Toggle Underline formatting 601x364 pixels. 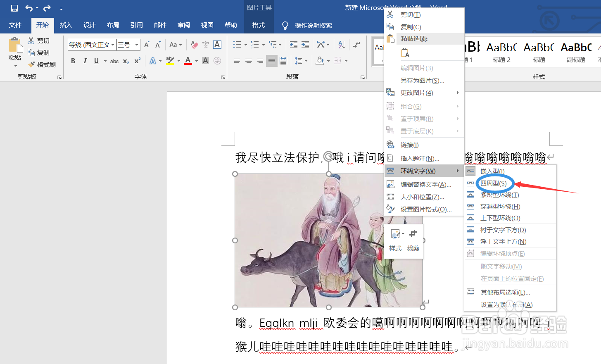pos(96,61)
